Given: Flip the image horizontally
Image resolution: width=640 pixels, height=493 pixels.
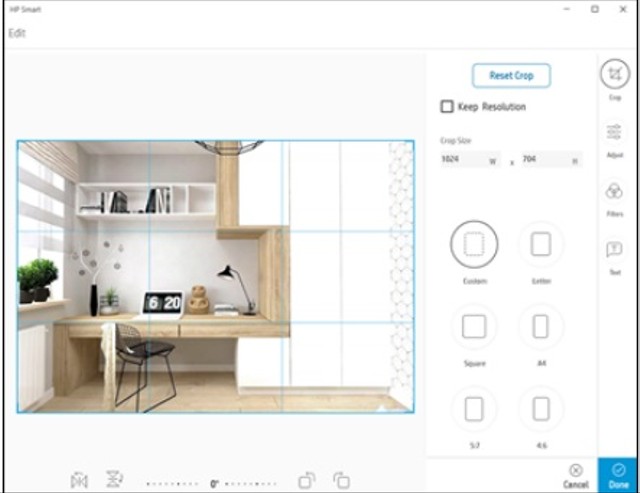Looking at the screenshot, I should coord(79,481).
